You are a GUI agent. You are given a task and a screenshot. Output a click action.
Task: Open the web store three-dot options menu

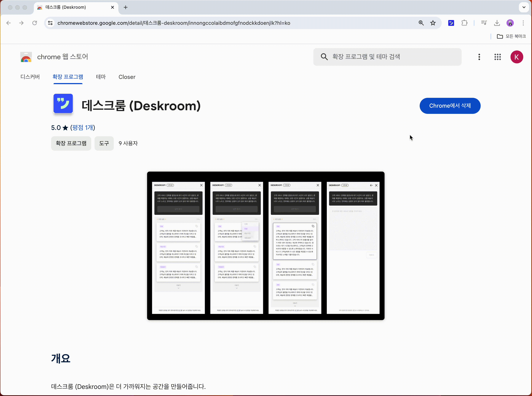pyautogui.click(x=479, y=57)
